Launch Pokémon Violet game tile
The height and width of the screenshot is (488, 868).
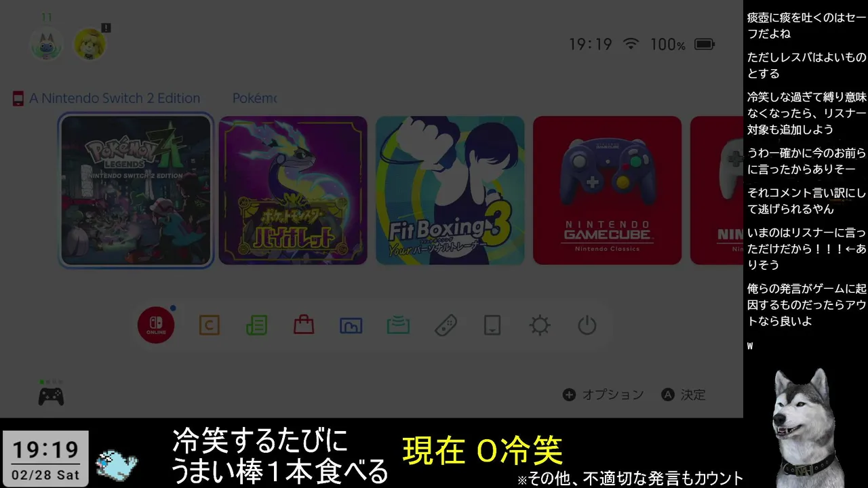(293, 190)
